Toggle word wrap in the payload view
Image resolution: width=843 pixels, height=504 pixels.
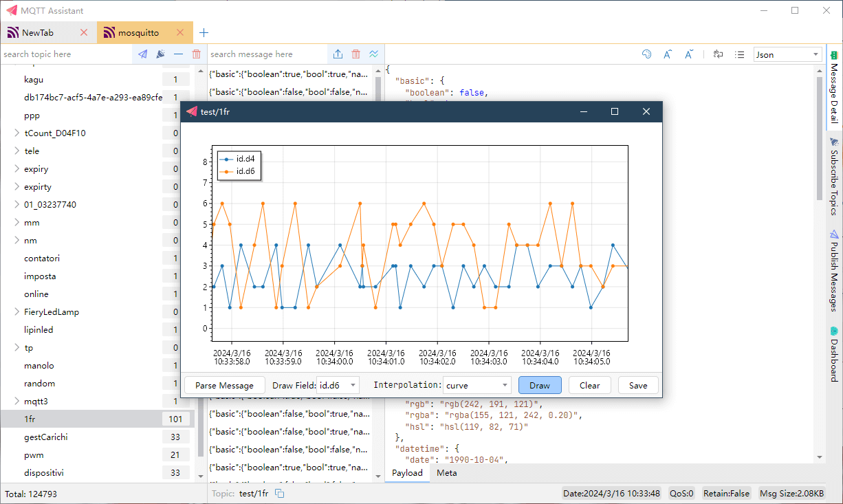click(x=719, y=54)
